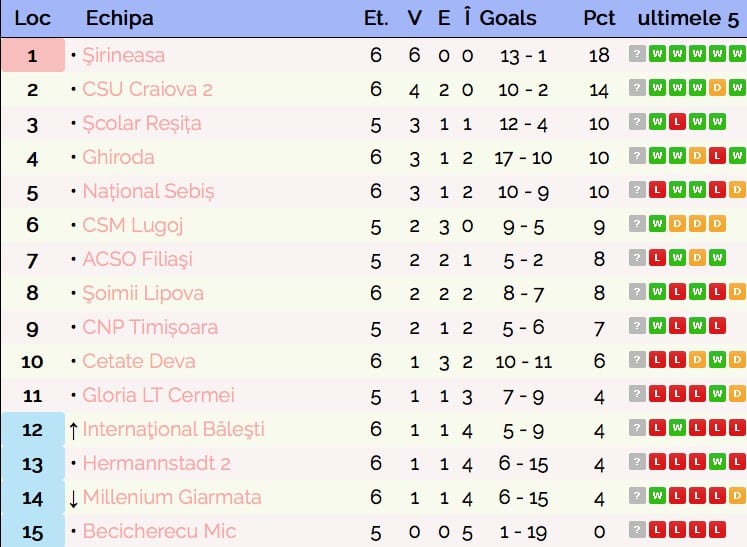Image resolution: width=747 pixels, height=547 pixels.
Task: Click the green W badge in Cetate Deva's row
Action: (x=717, y=361)
